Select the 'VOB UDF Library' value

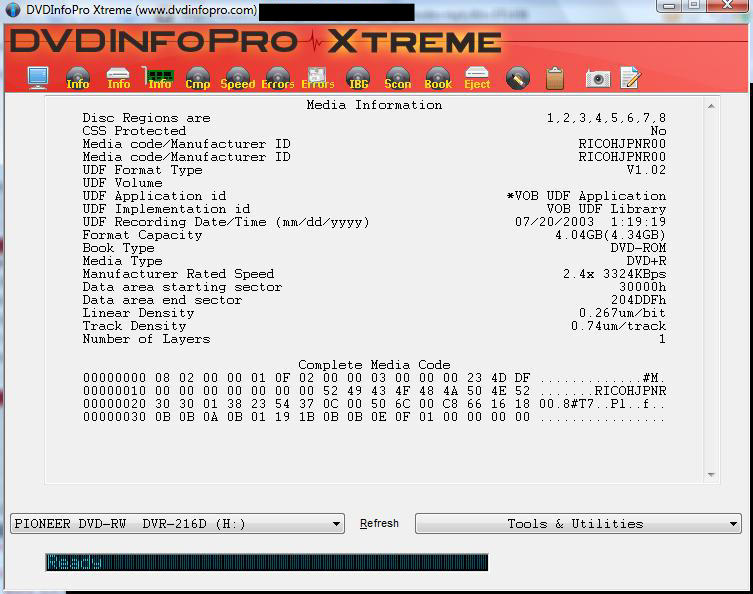(606, 209)
